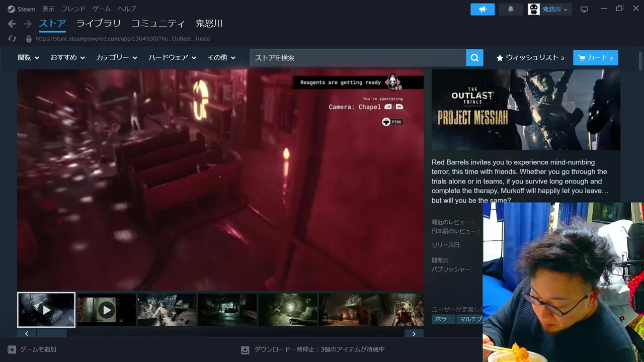Select the fifth media thumbnail

288,310
